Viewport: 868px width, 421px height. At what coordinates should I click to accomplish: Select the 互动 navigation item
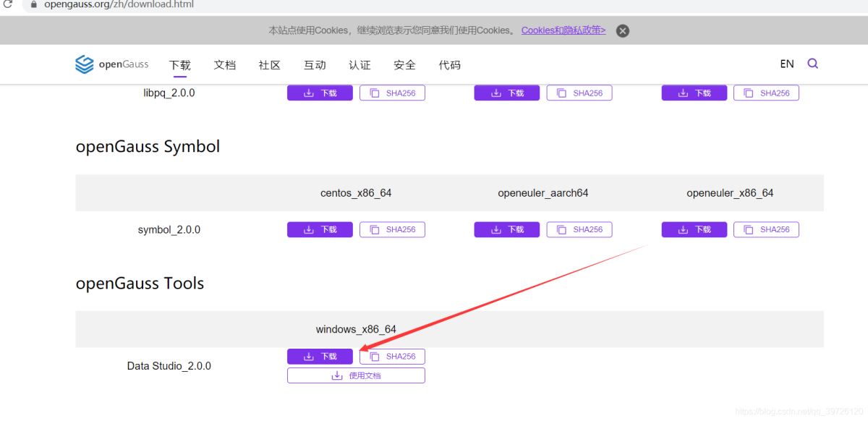pyautogui.click(x=314, y=64)
